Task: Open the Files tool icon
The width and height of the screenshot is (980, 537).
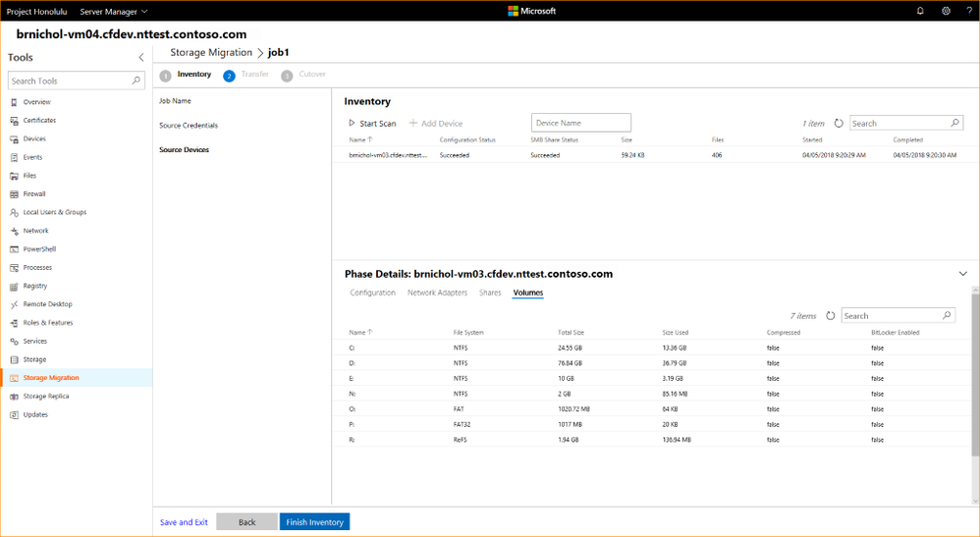Action: pyautogui.click(x=14, y=176)
